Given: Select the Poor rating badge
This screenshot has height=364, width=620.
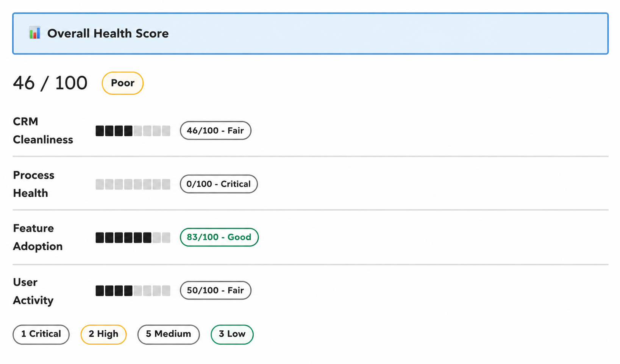Looking at the screenshot, I should [x=122, y=83].
